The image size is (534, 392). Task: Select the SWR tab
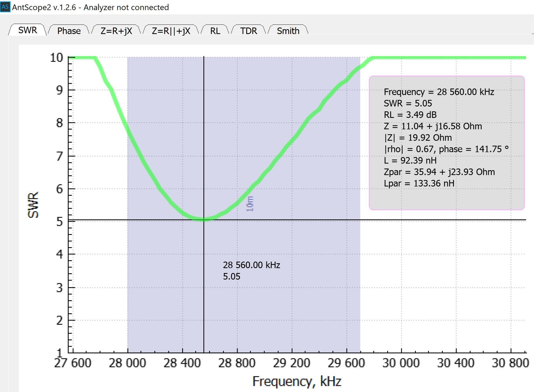(28, 30)
